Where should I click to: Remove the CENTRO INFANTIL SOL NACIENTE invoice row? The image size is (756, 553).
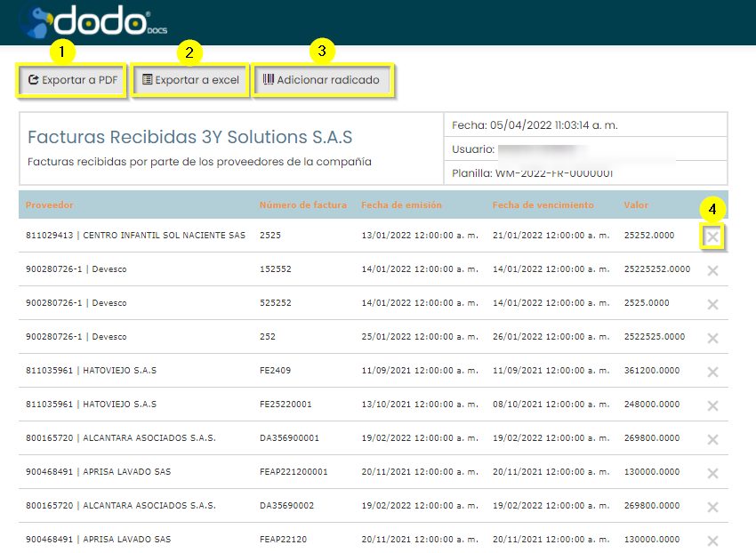click(x=712, y=236)
